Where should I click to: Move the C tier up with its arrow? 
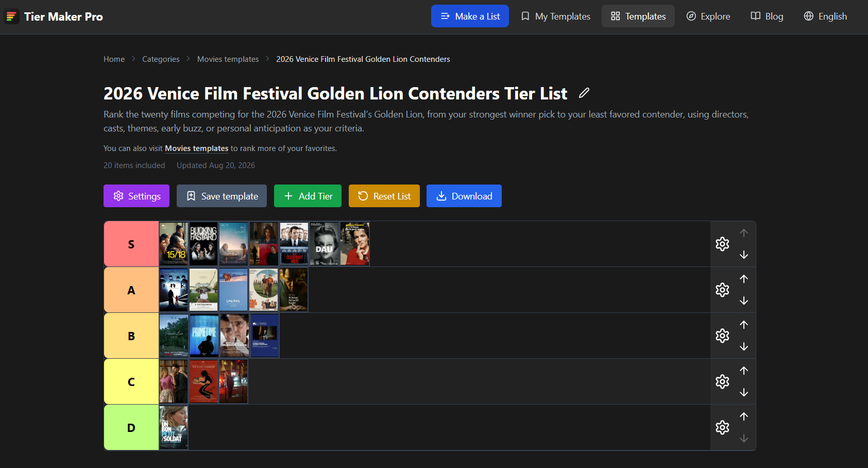click(x=744, y=371)
